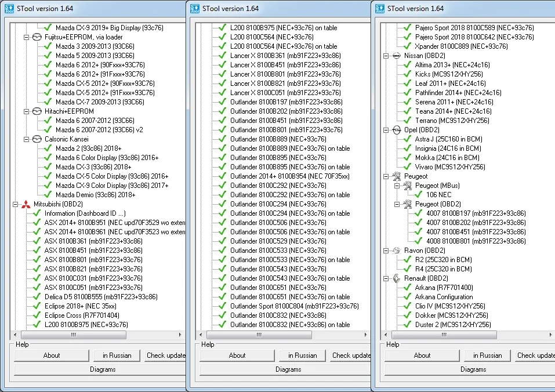Click Check update button in left window
This screenshot has width=555, height=392.
(x=165, y=355)
